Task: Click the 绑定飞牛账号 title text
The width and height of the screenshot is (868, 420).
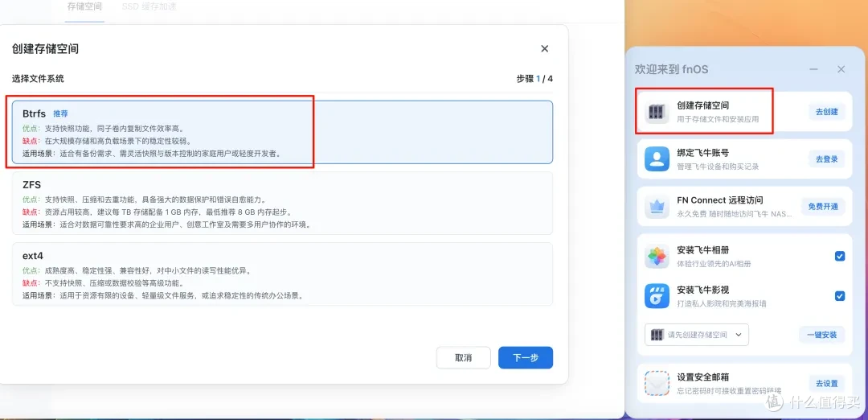Action: point(702,152)
